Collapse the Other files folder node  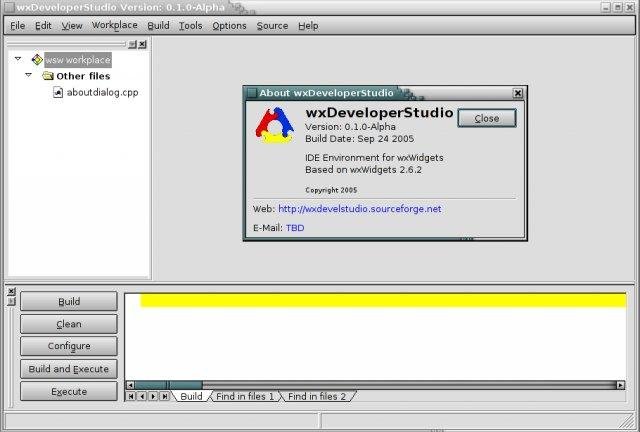pyautogui.click(x=28, y=75)
